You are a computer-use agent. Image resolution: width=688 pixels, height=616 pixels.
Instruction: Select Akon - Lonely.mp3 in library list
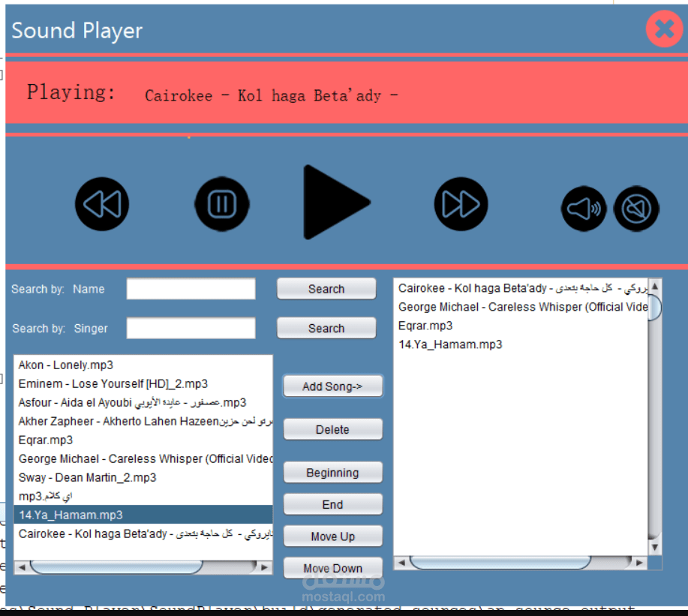point(143,365)
